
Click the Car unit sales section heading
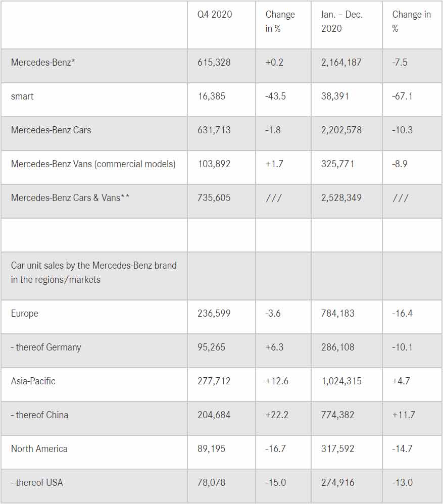click(93, 272)
